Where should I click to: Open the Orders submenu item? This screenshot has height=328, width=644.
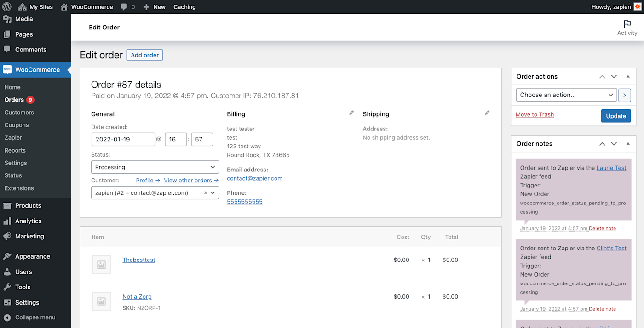(14, 100)
